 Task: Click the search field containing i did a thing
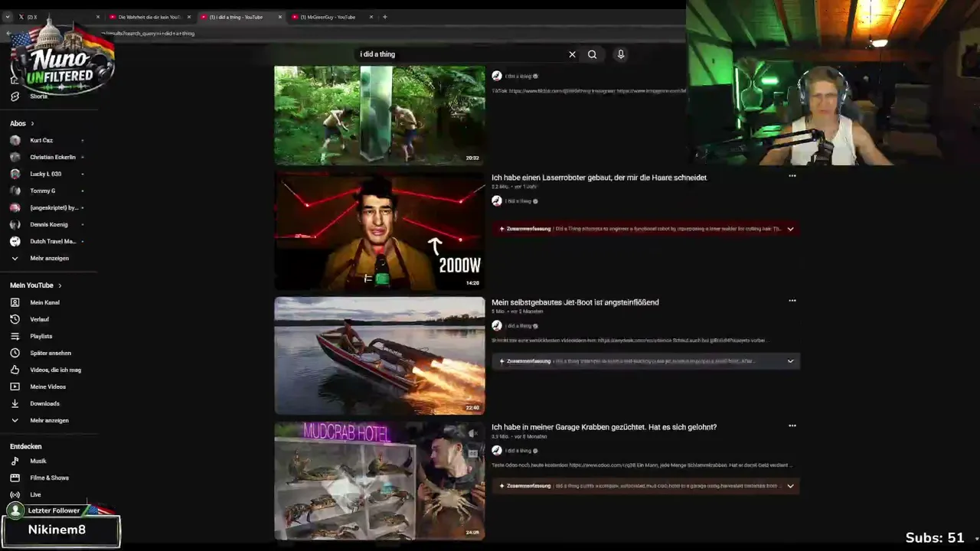pos(459,54)
